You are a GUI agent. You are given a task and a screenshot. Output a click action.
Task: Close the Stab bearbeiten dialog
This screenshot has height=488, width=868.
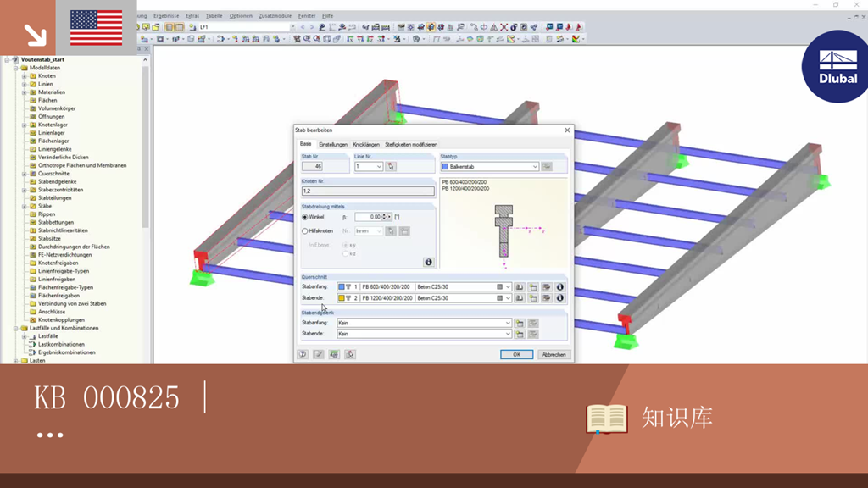pyautogui.click(x=567, y=130)
